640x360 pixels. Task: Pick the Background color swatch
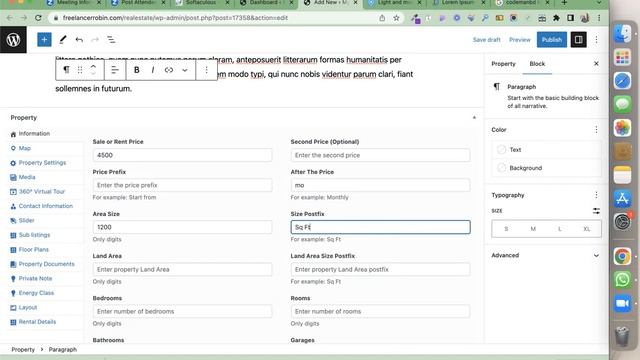pyautogui.click(x=502, y=168)
